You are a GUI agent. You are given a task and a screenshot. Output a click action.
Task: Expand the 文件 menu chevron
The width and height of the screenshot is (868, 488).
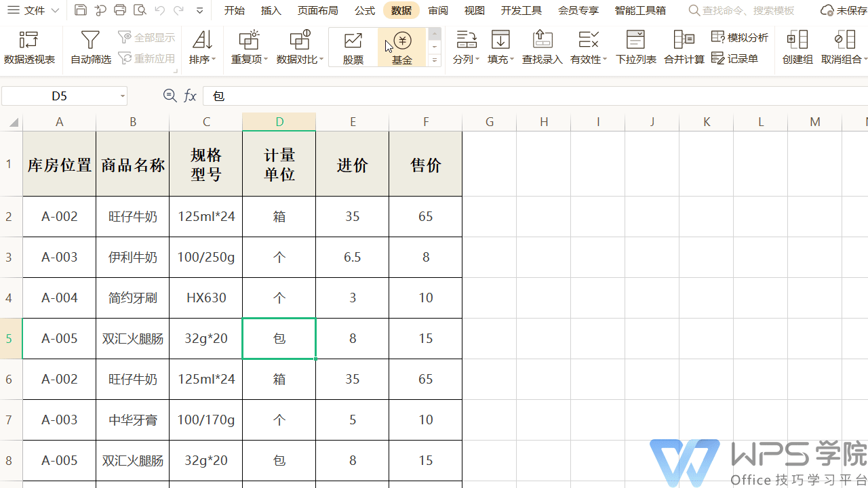pyautogui.click(x=55, y=10)
